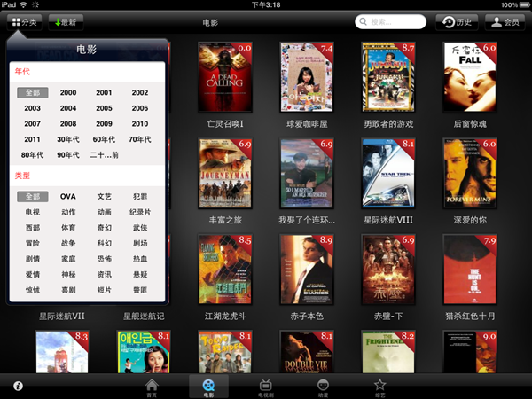Pick the 短片 genre
532x399 pixels.
click(104, 290)
